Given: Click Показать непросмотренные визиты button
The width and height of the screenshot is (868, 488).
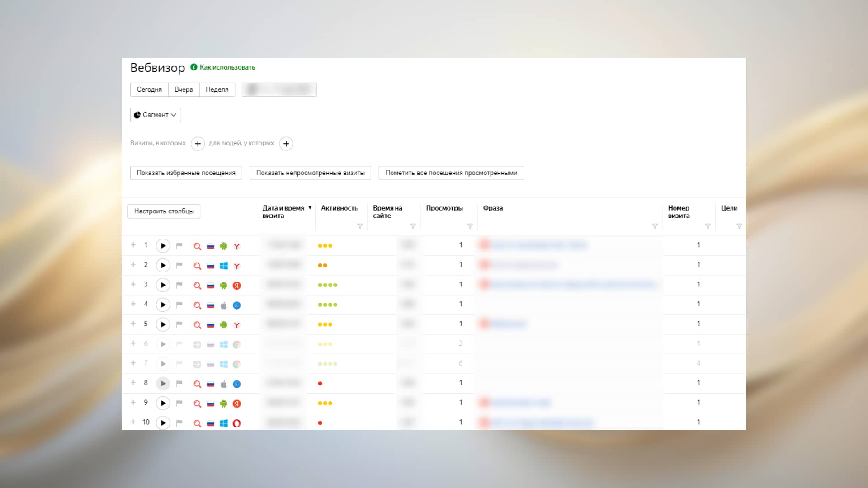Looking at the screenshot, I should [x=310, y=173].
